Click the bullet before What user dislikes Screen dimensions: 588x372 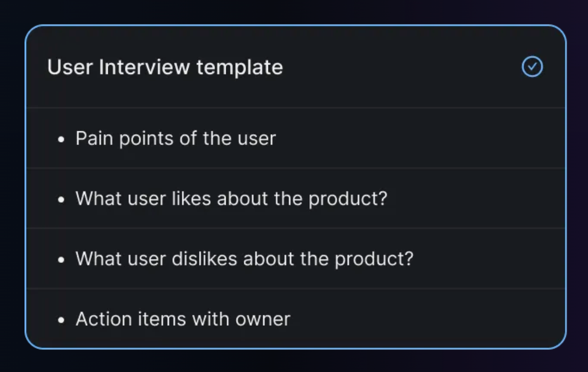[x=61, y=260]
